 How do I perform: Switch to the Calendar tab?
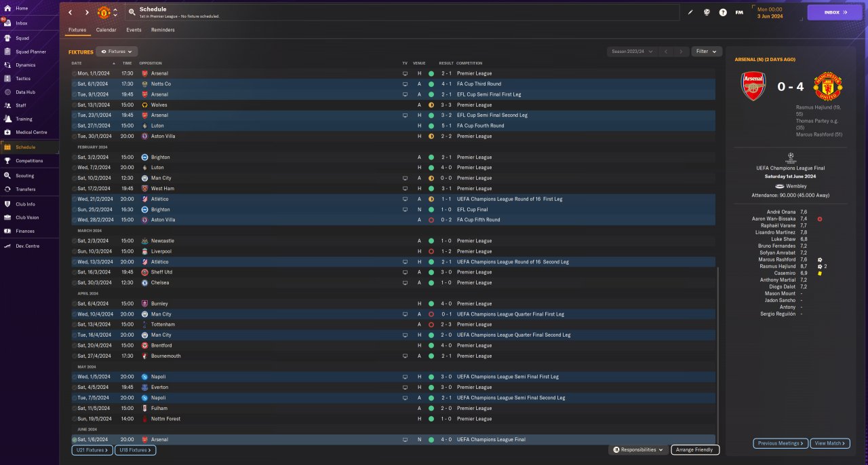coord(106,30)
